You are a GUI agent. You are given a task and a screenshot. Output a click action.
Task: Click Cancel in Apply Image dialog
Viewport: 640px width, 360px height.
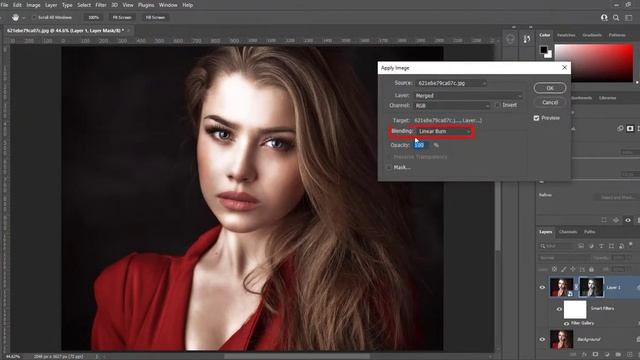[x=550, y=102]
